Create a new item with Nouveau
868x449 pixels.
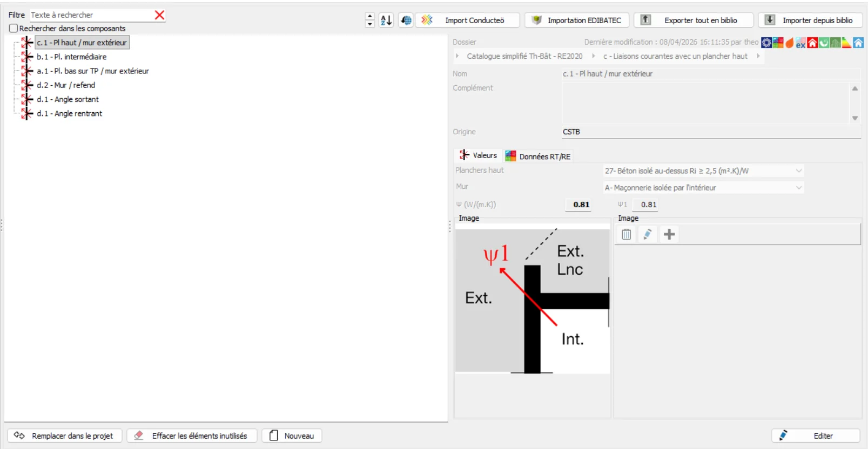point(292,436)
